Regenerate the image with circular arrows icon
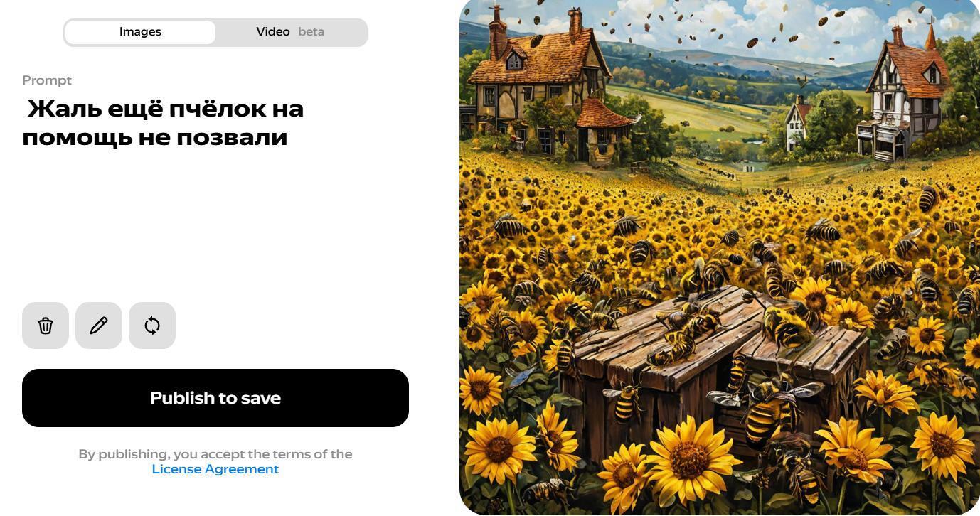980x516 pixels. pyautogui.click(x=152, y=326)
